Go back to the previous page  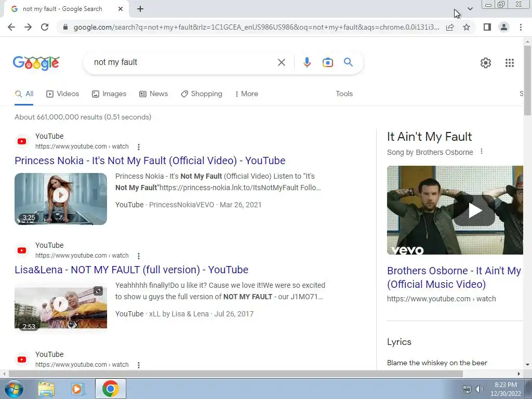11,27
